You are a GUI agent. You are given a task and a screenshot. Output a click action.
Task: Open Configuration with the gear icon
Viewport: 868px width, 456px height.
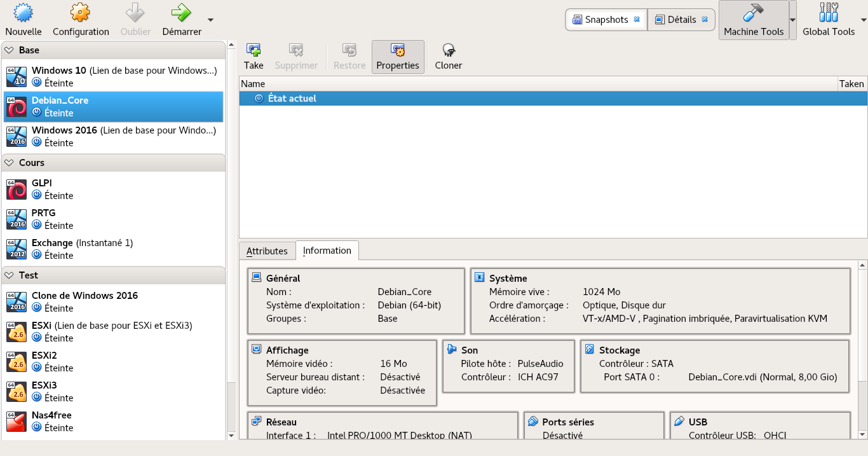pyautogui.click(x=81, y=13)
